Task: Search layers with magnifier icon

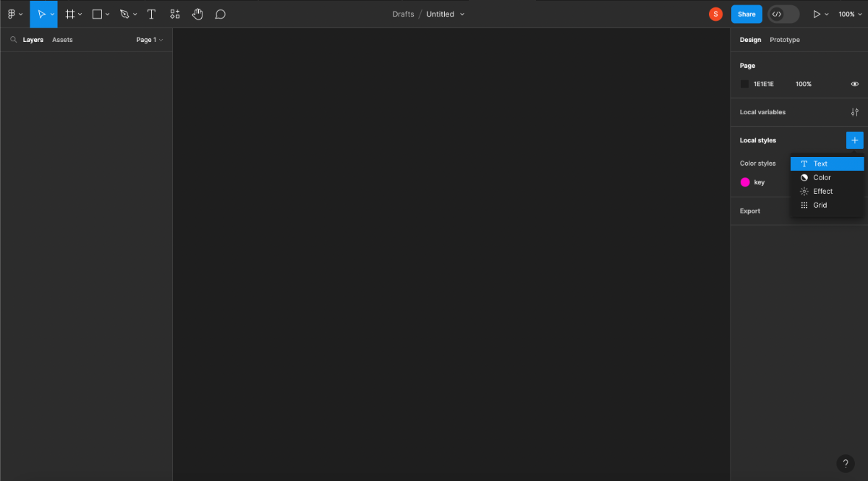Action: [13, 40]
